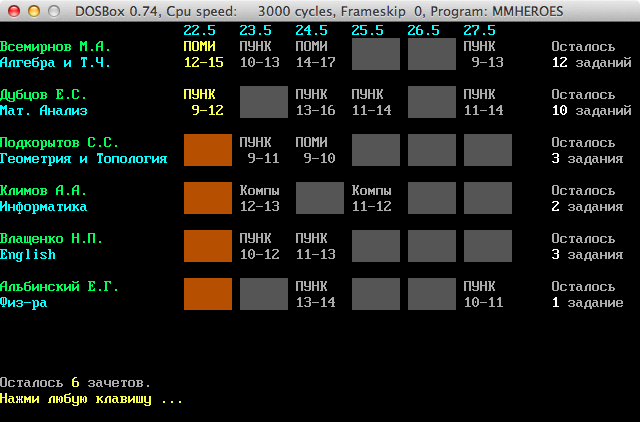Viewport: 640px width, 422px height.
Task: Click the 27.5 date column header
Action: pyautogui.click(x=479, y=30)
